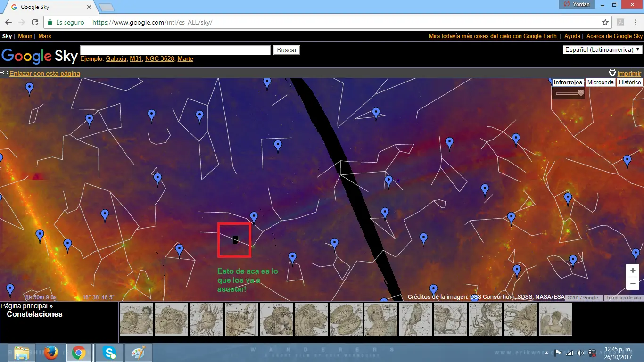Open the Aquarius water-bearer thumbnail
Viewport: 644px width, 362px height.
pyautogui.click(x=137, y=320)
